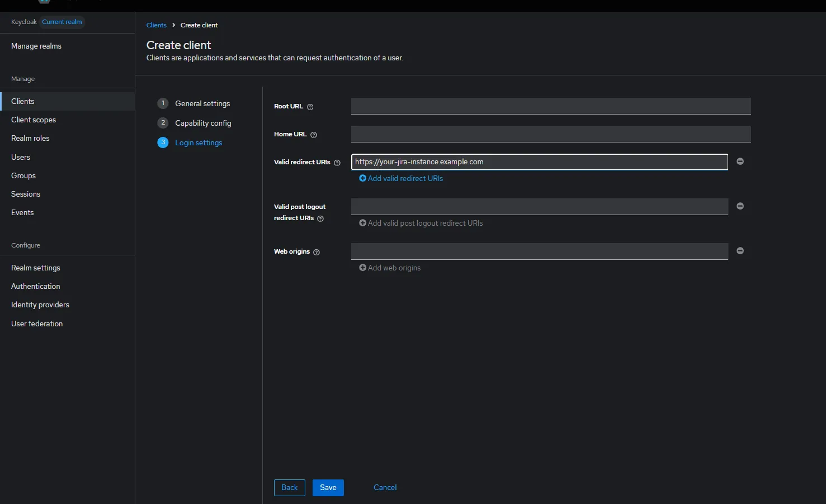Image resolution: width=826 pixels, height=504 pixels.
Task: Click the Current realm badge
Action: click(x=62, y=22)
